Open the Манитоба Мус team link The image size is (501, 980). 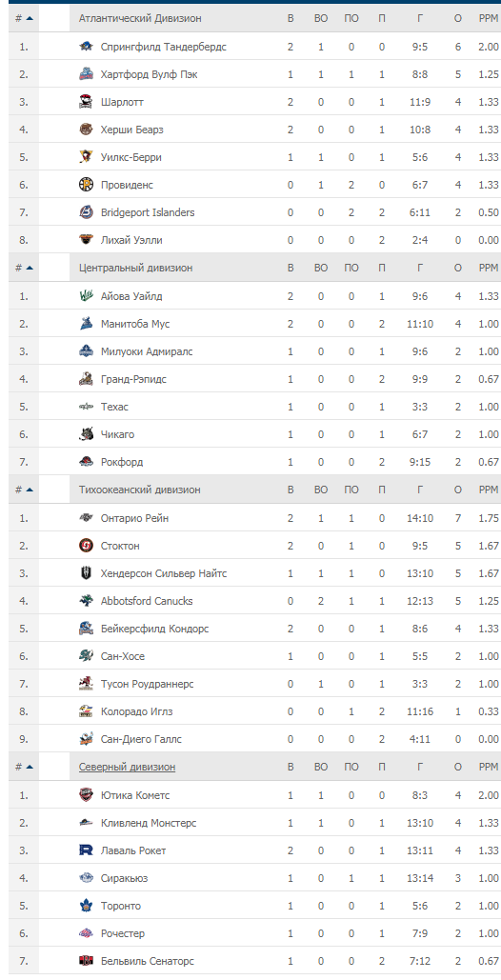(135, 325)
